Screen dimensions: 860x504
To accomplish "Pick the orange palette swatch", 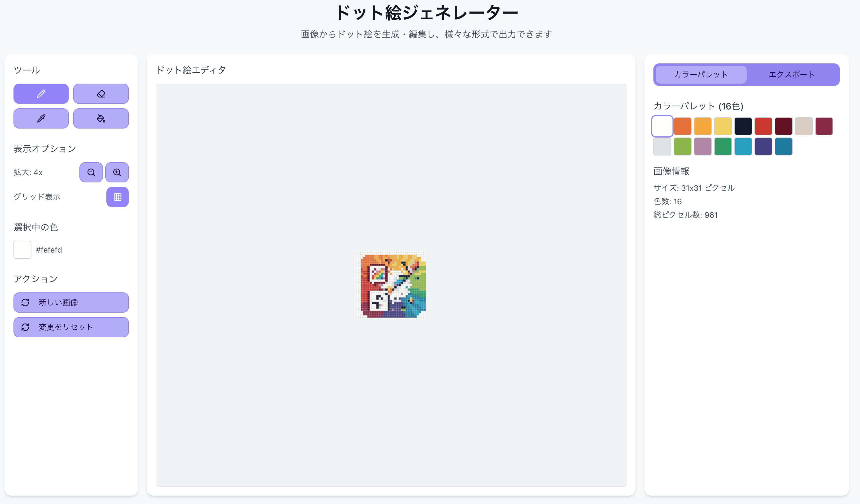I will pos(683,126).
